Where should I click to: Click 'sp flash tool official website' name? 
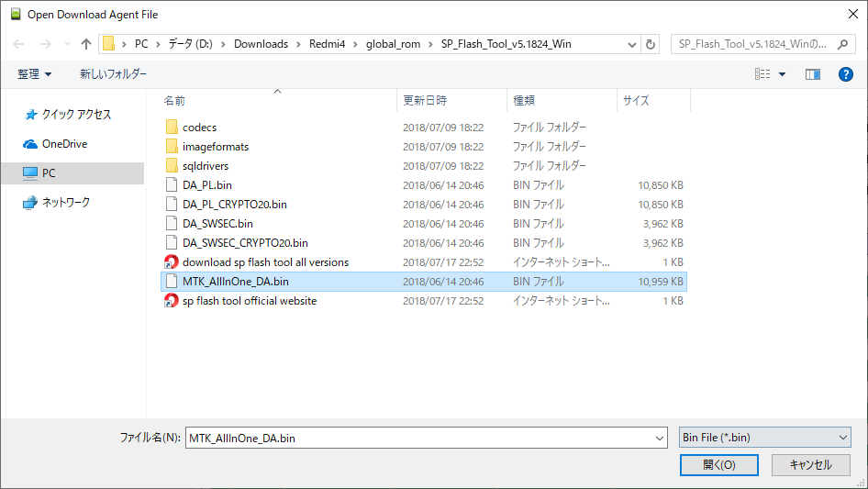click(x=250, y=301)
